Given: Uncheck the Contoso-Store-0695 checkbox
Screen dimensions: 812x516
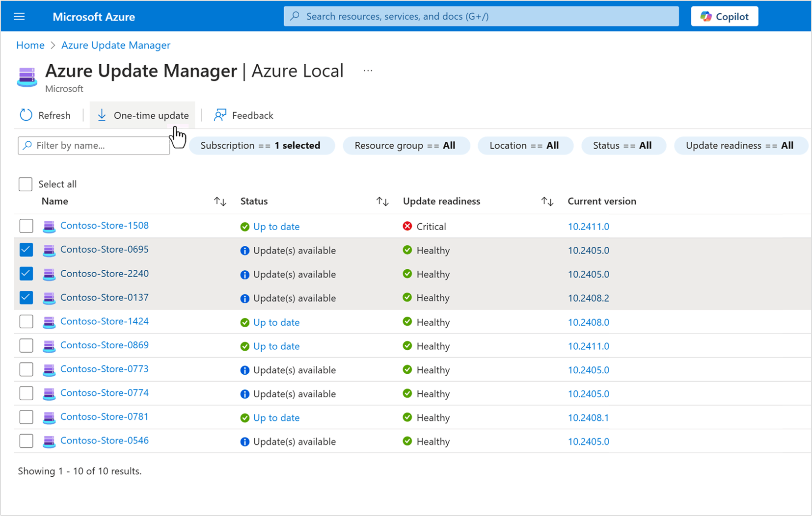Looking at the screenshot, I should click(26, 250).
